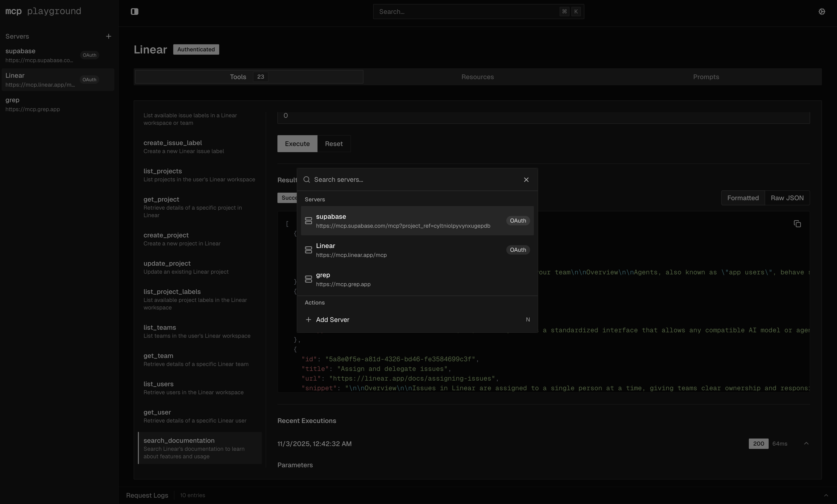The image size is (837, 504).
Task: Click the magnifier icon in server search
Action: point(306,179)
